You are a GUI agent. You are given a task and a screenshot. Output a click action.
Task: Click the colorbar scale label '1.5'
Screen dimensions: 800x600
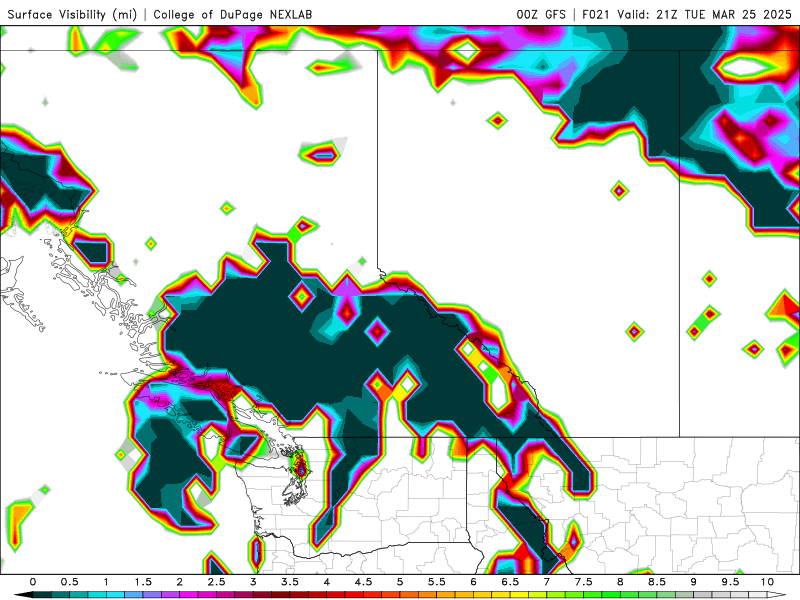[x=143, y=582]
